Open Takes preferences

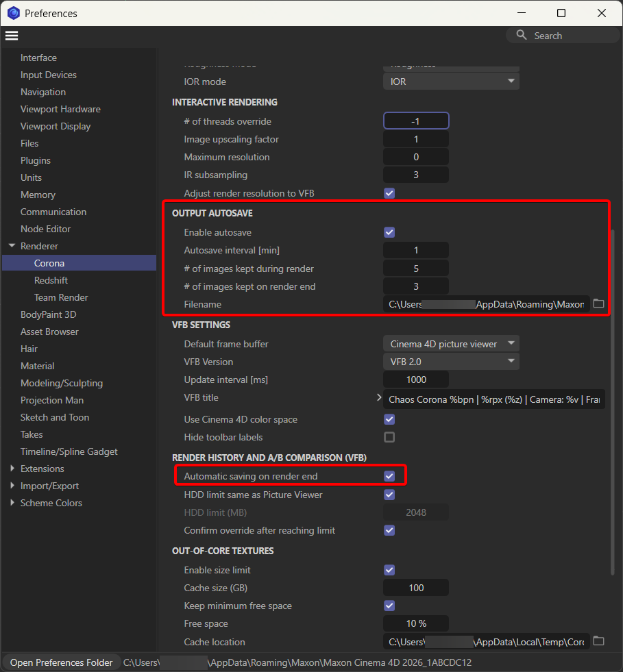point(32,434)
